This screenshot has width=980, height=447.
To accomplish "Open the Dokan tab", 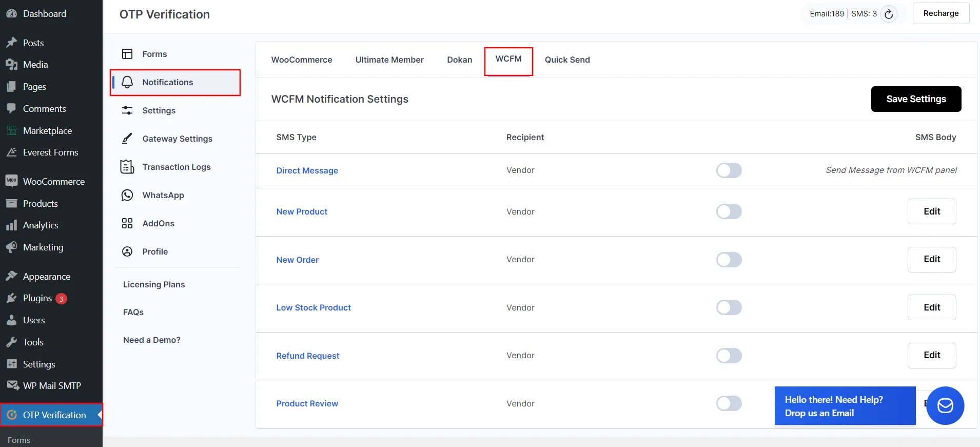I will pyautogui.click(x=460, y=60).
